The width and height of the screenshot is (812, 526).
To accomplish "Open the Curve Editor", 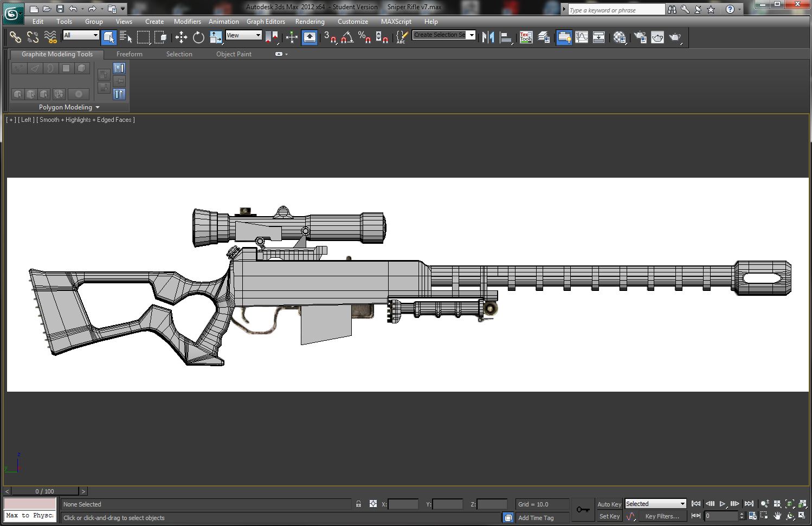I will pos(581,37).
